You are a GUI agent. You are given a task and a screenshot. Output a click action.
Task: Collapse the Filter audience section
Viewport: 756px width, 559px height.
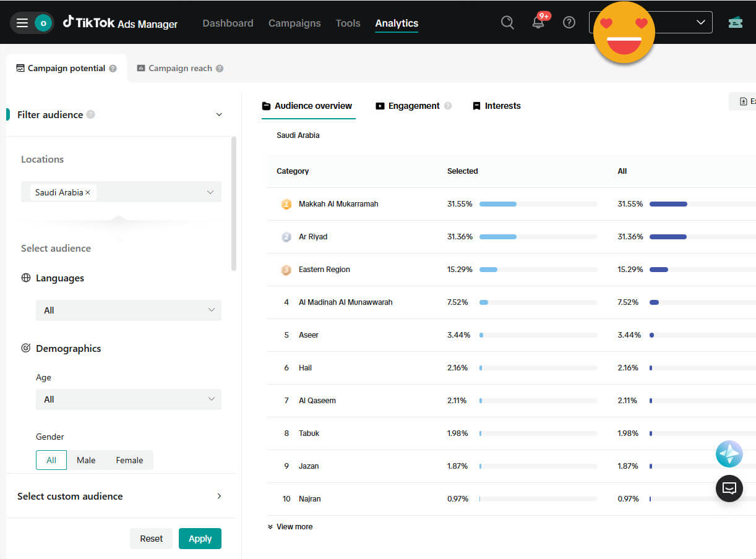point(218,114)
